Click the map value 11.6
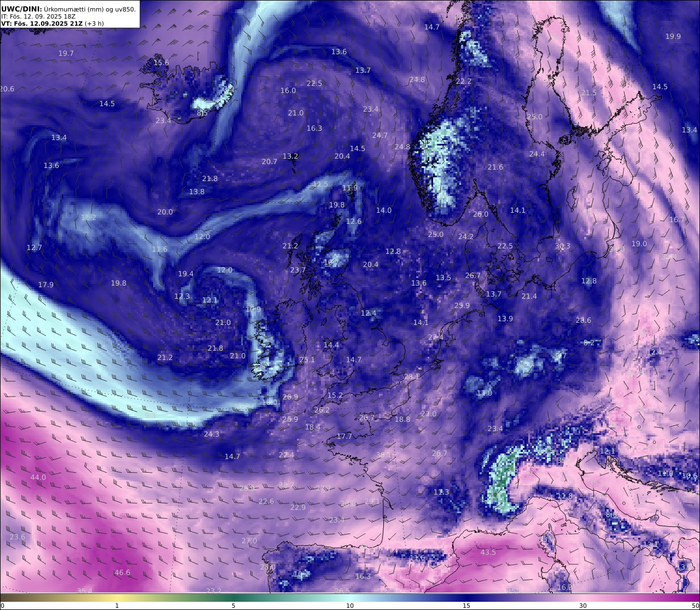 pyautogui.click(x=160, y=249)
